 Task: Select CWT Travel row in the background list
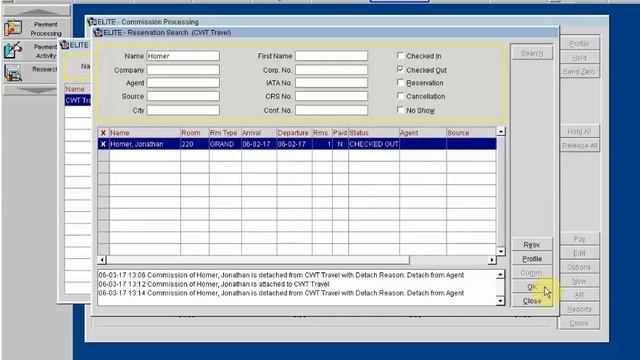click(78, 100)
